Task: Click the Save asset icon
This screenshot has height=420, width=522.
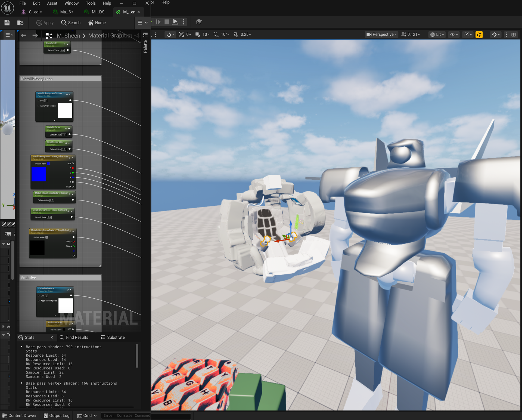Action: pos(7,23)
